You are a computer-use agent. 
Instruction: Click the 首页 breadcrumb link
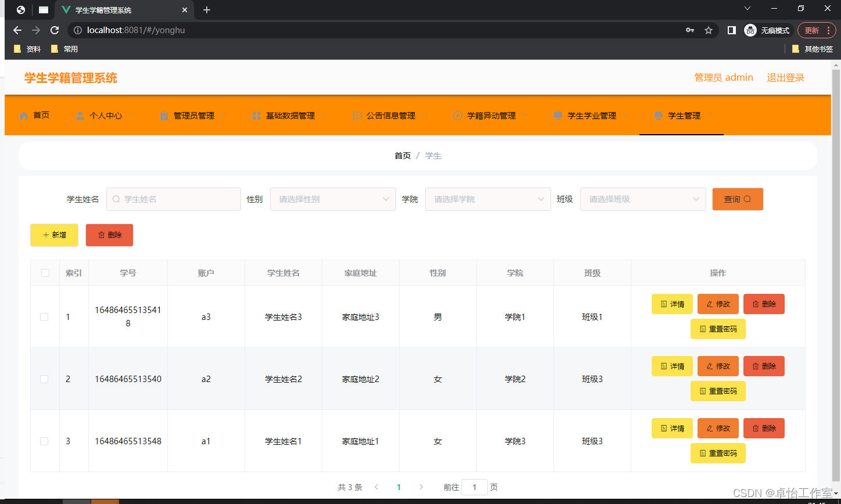coord(402,156)
